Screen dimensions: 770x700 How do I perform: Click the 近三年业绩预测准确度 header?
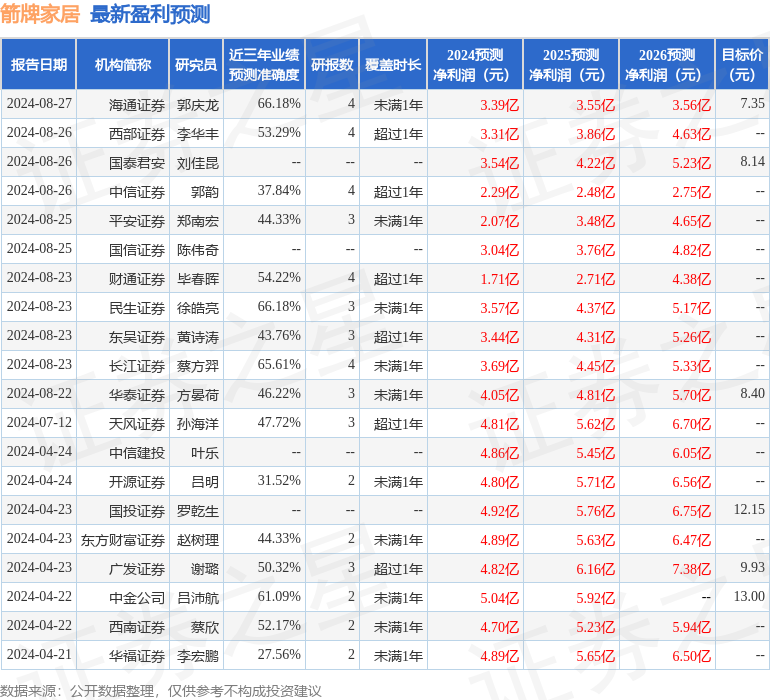[264, 64]
